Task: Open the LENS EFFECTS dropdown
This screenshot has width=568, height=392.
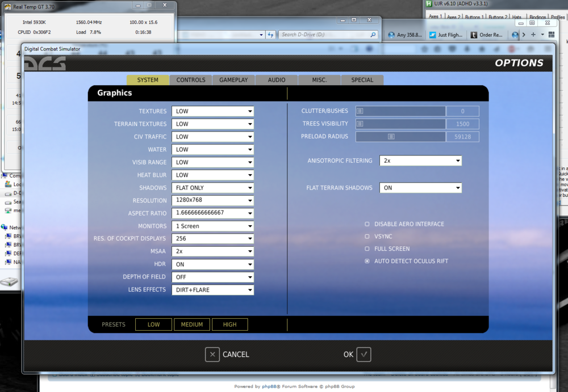Action: pyautogui.click(x=212, y=289)
